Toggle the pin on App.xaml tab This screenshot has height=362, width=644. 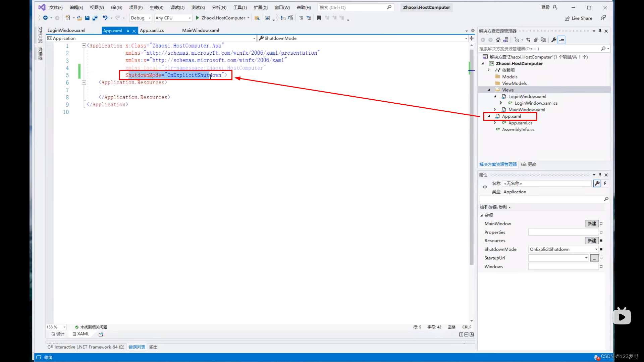point(128,31)
